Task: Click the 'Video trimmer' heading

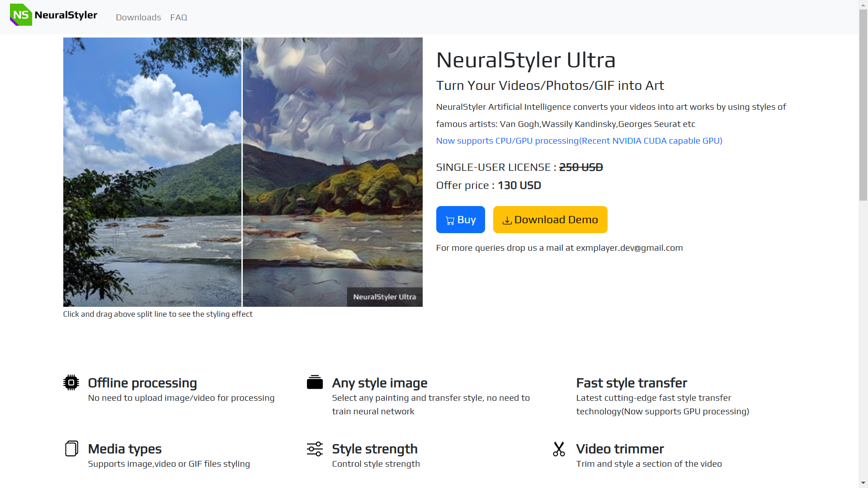Action: [620, 449]
